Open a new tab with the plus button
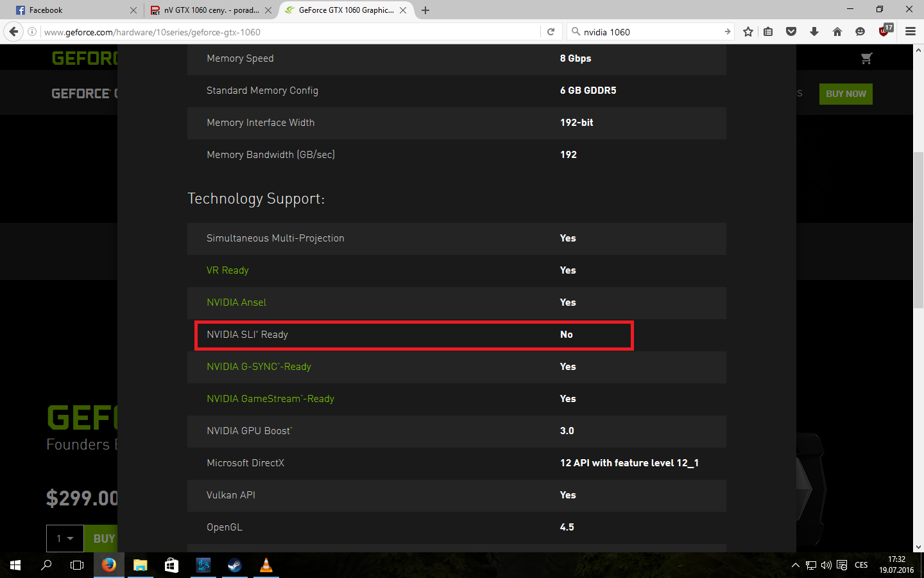The image size is (924, 578). click(425, 10)
